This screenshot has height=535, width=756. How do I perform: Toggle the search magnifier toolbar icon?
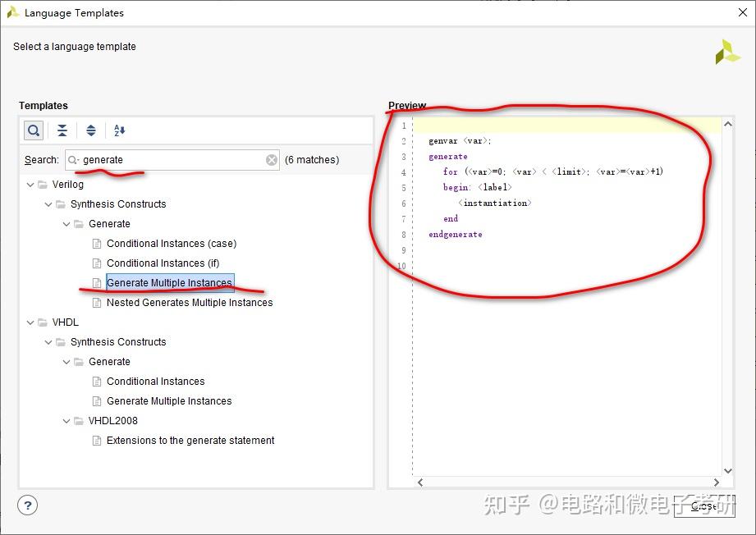pos(33,130)
